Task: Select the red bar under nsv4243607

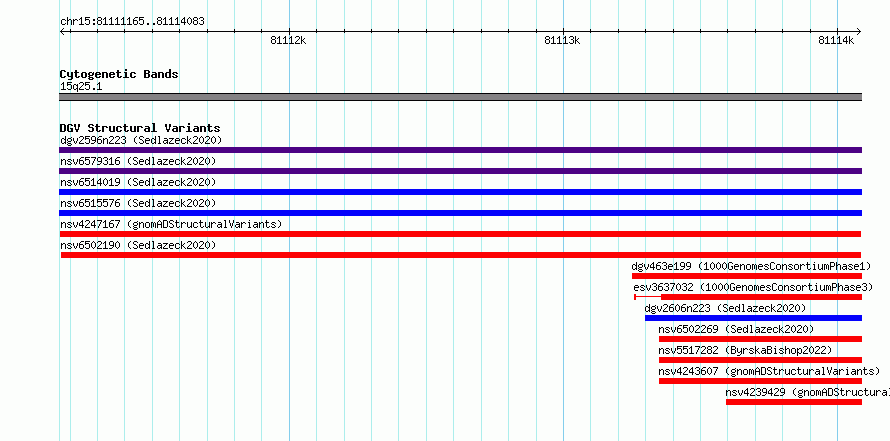Action: coord(760,381)
